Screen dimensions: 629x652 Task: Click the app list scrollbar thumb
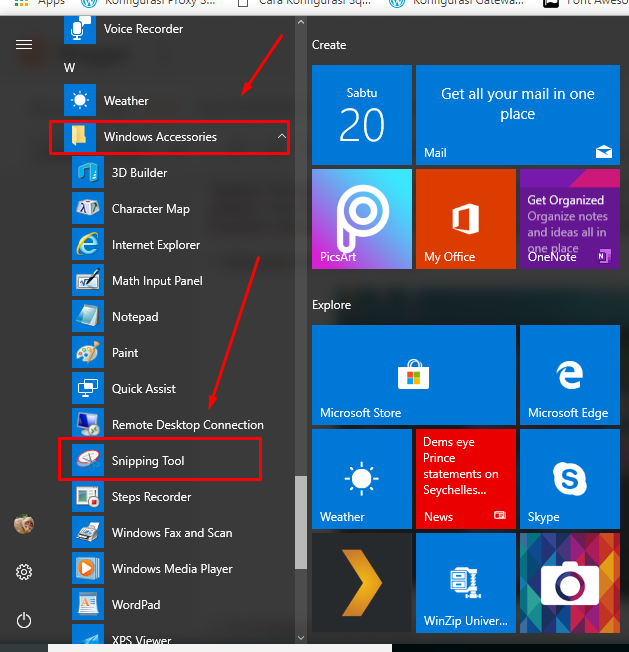coord(301,522)
